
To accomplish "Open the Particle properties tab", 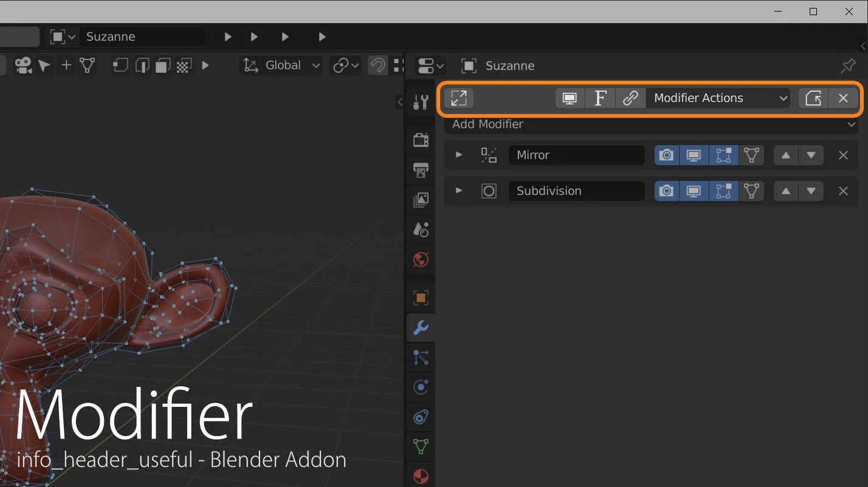I will [x=420, y=357].
